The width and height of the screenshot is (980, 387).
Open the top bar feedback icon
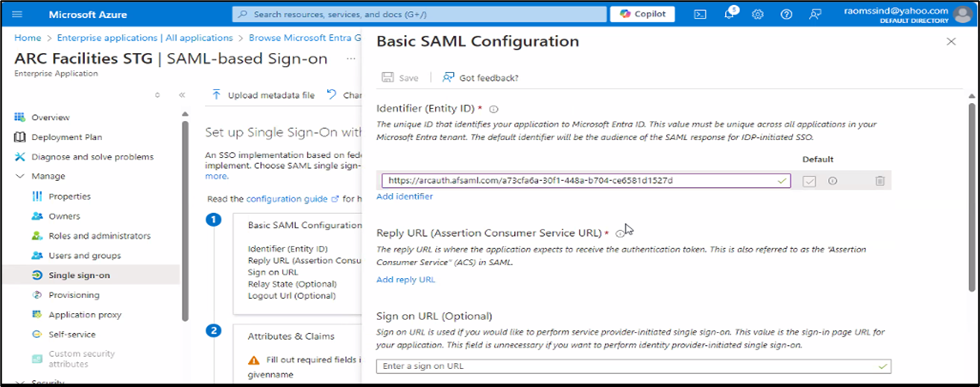(815, 14)
